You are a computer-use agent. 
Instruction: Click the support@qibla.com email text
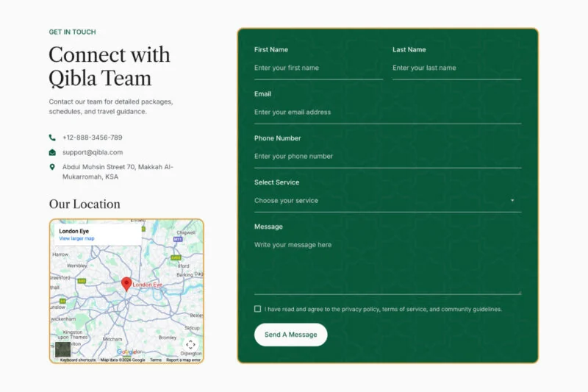[x=93, y=152]
